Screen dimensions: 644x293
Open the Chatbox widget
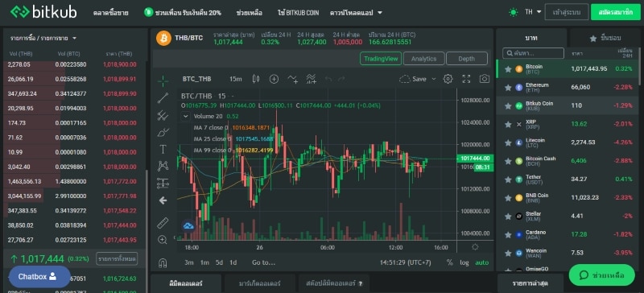point(39,277)
